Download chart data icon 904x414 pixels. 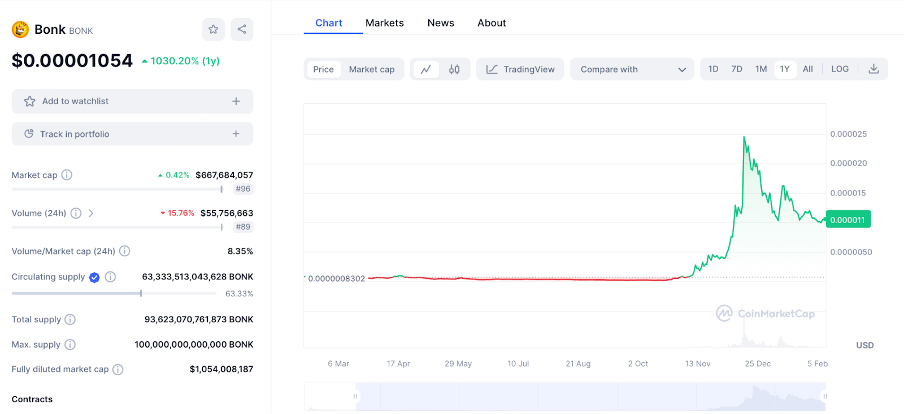point(873,69)
